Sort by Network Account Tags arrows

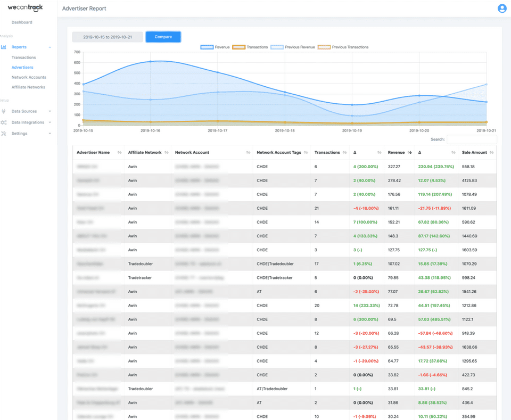[306, 152]
